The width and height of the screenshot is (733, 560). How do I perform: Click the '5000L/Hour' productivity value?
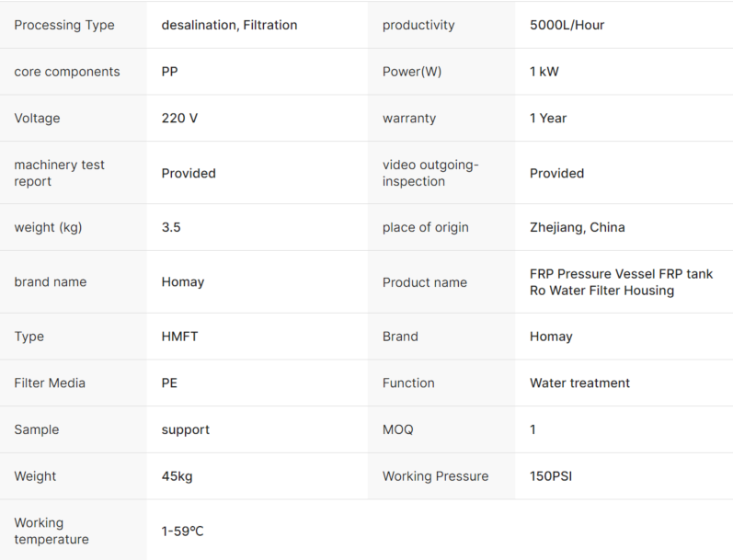(567, 25)
